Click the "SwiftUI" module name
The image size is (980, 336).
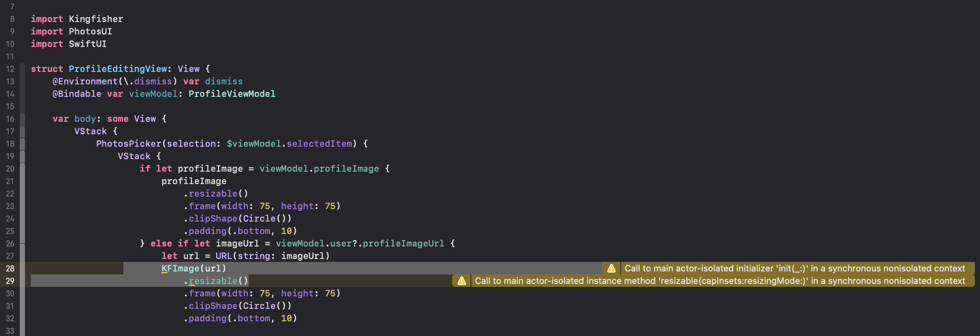click(87, 44)
